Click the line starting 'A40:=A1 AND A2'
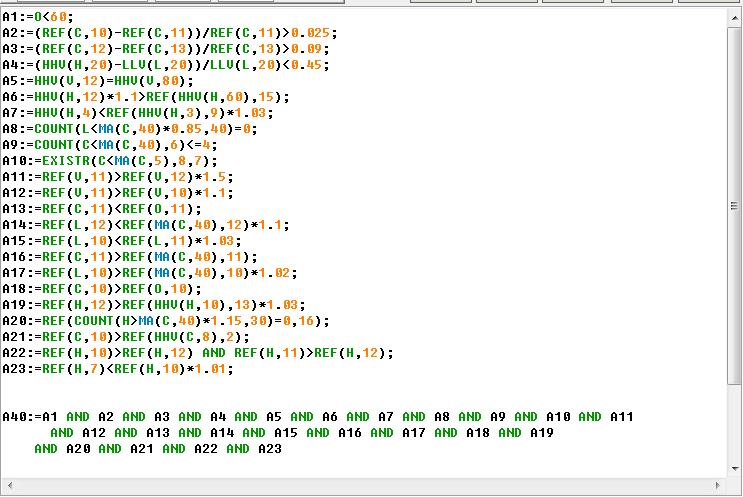 click(x=318, y=417)
